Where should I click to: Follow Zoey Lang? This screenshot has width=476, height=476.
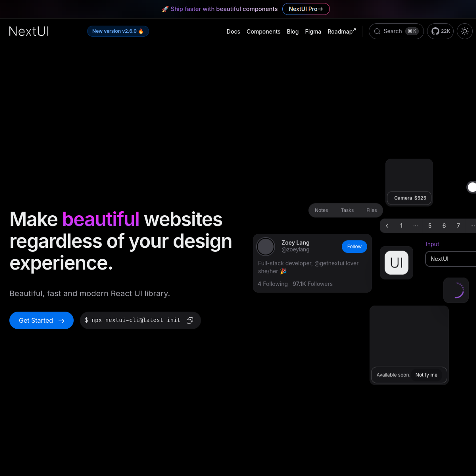[354, 247]
